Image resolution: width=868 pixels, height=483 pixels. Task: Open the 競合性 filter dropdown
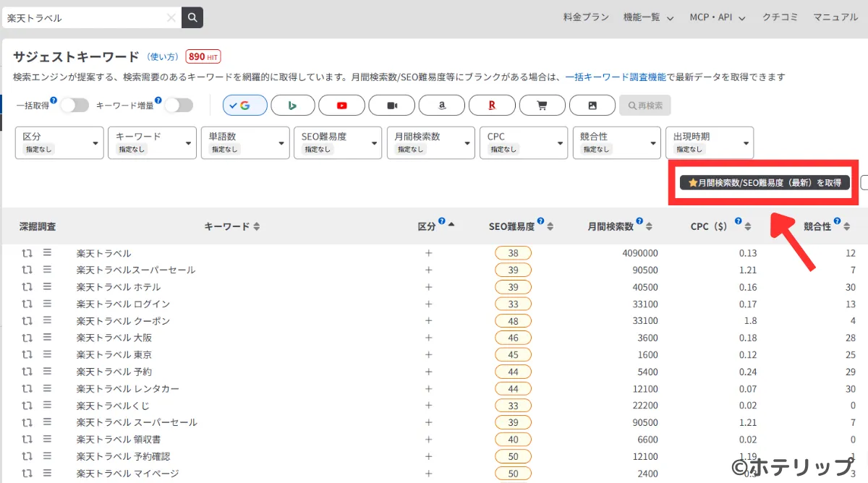(x=617, y=142)
